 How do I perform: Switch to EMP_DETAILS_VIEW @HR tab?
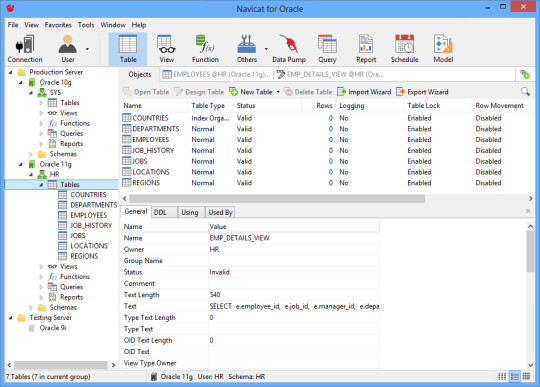[x=330, y=74]
